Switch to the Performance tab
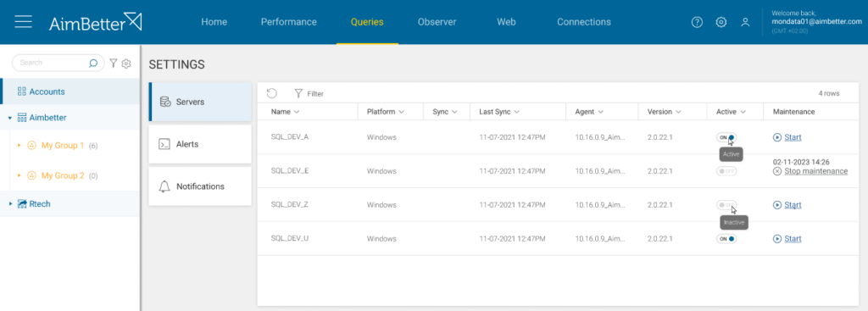The width and height of the screenshot is (868, 311). pos(288,22)
